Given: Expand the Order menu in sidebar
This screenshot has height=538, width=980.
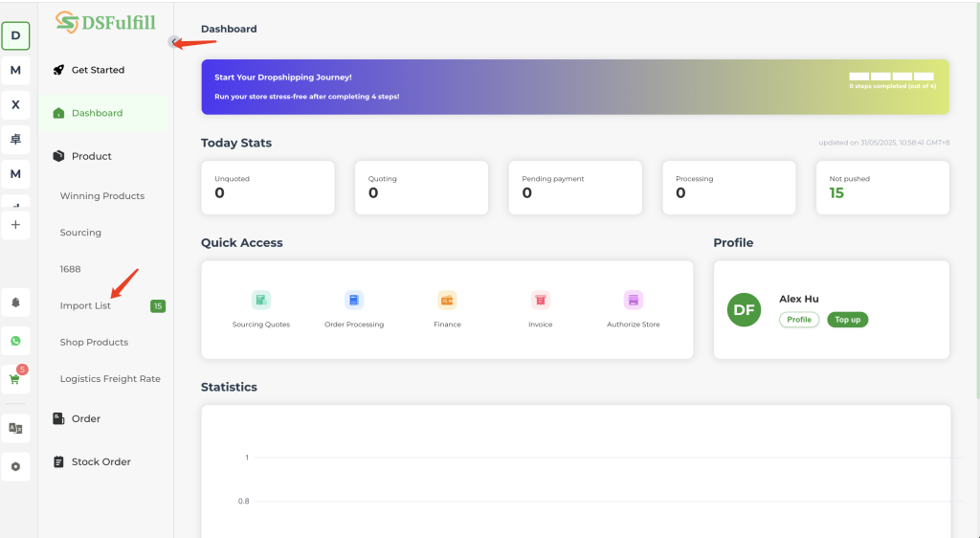Looking at the screenshot, I should (x=85, y=418).
